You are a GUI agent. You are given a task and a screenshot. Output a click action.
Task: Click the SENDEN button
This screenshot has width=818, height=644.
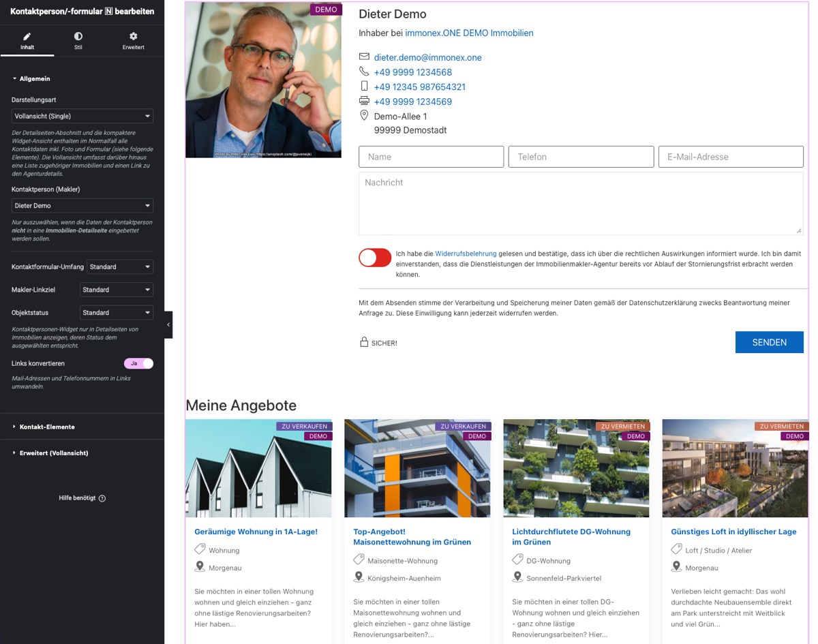pos(770,342)
